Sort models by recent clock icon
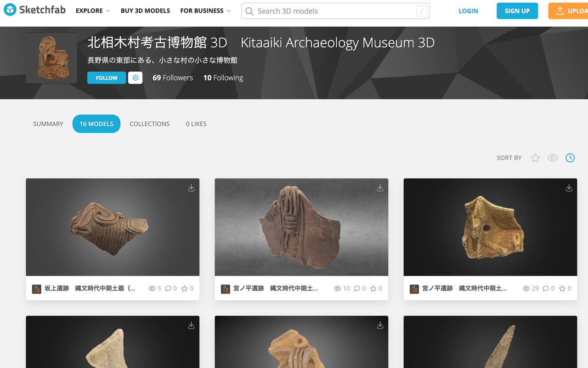588x368 pixels. tap(570, 158)
